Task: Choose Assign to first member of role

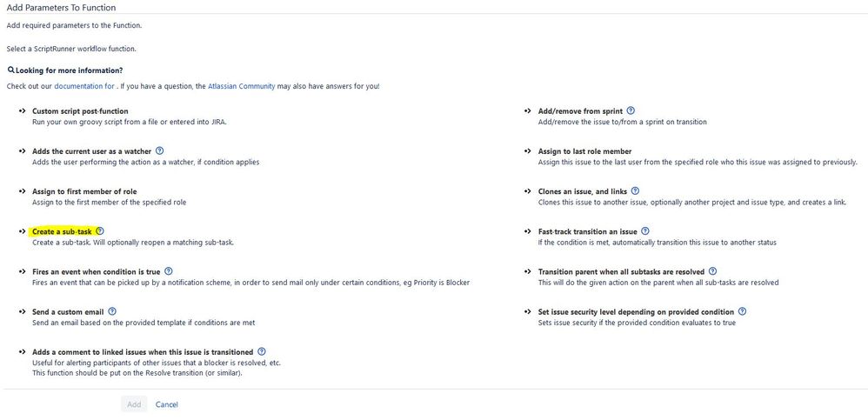Action: (x=84, y=191)
